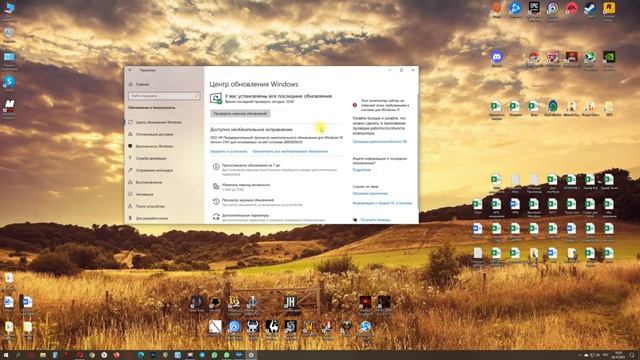
Task: Open Microsoft Edge from taskbar
Action: click(x=141, y=355)
